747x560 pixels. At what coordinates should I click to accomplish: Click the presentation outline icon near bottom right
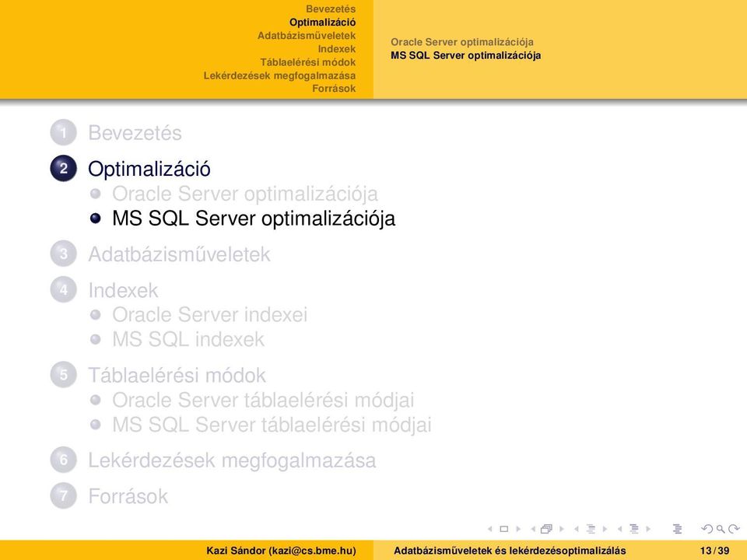(x=677, y=529)
